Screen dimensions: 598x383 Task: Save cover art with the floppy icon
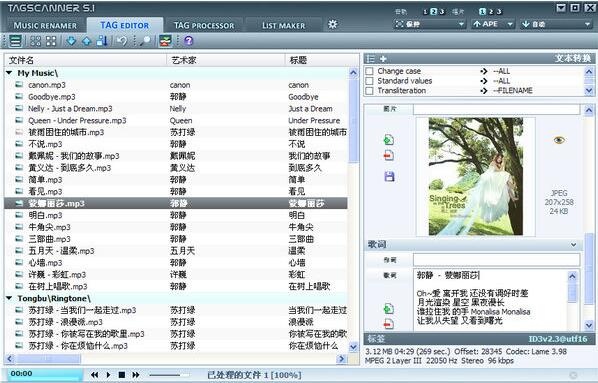389,176
